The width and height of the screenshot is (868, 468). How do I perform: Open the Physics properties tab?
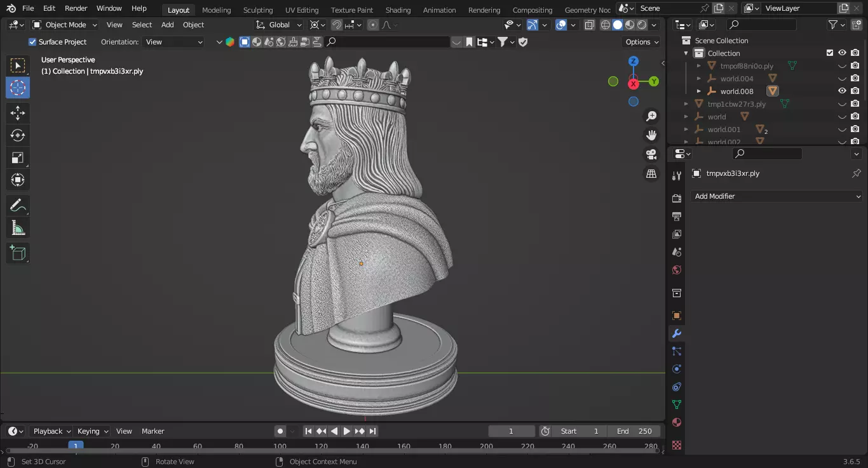[x=677, y=369]
